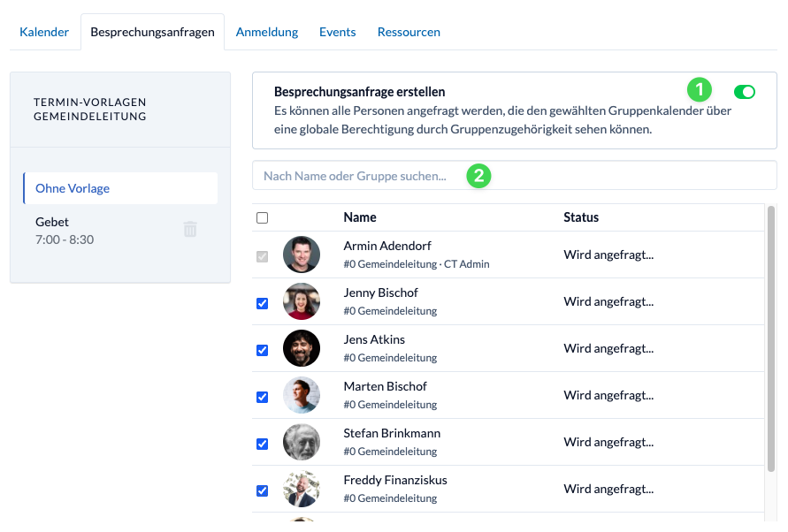
Task: Click the name Armin Adendorf
Action: (387, 246)
